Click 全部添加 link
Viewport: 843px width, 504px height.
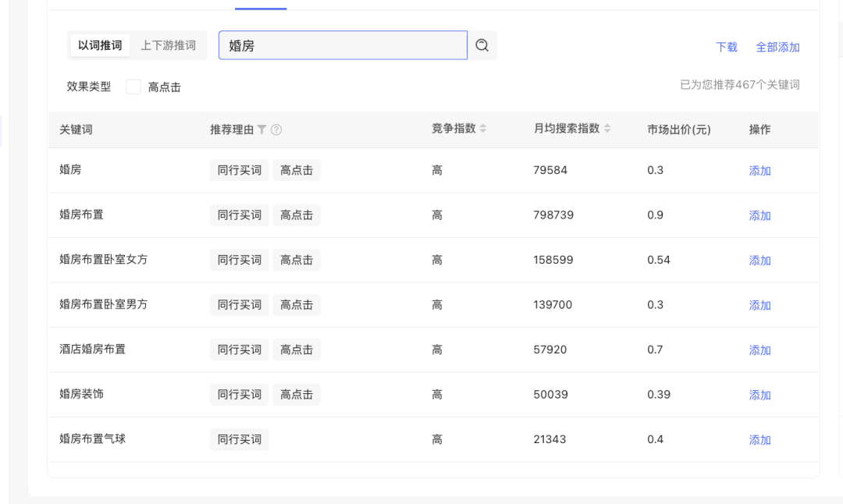point(777,48)
